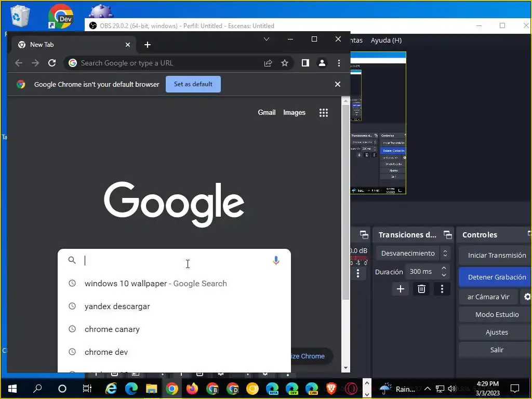Share this page icon in address bar
This screenshot has height=399, width=532.
[x=268, y=63]
